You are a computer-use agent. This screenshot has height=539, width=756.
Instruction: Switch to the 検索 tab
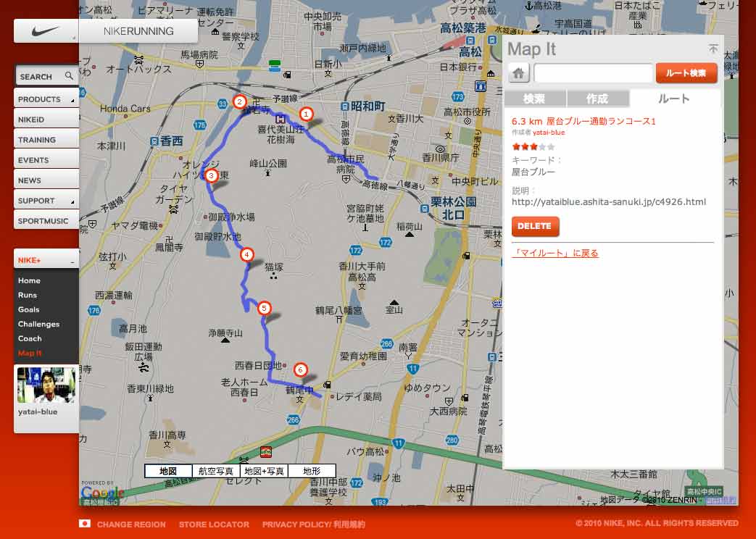click(x=534, y=99)
